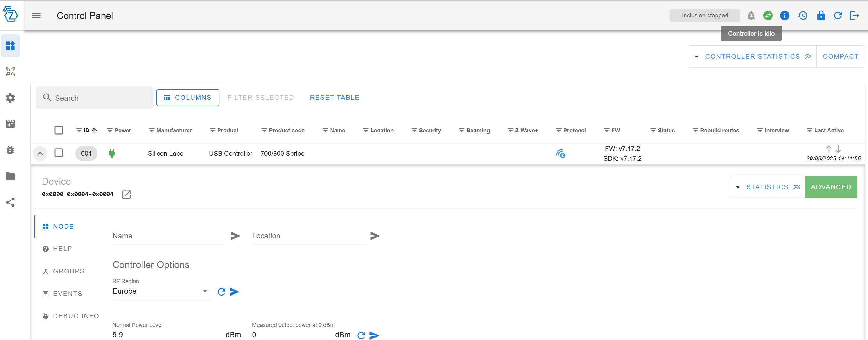Collapse the expanded node 001 row

[40, 154]
